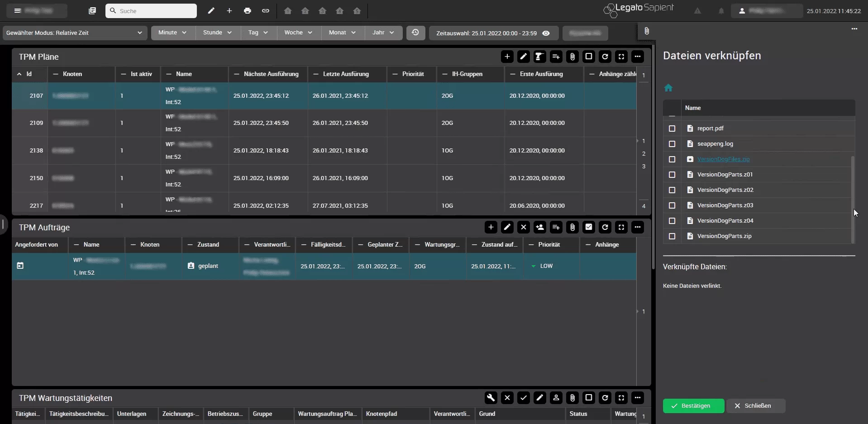Image resolution: width=868 pixels, height=424 pixels.
Task: Sort by Id column in TPM Pläne
Action: pyautogui.click(x=29, y=74)
